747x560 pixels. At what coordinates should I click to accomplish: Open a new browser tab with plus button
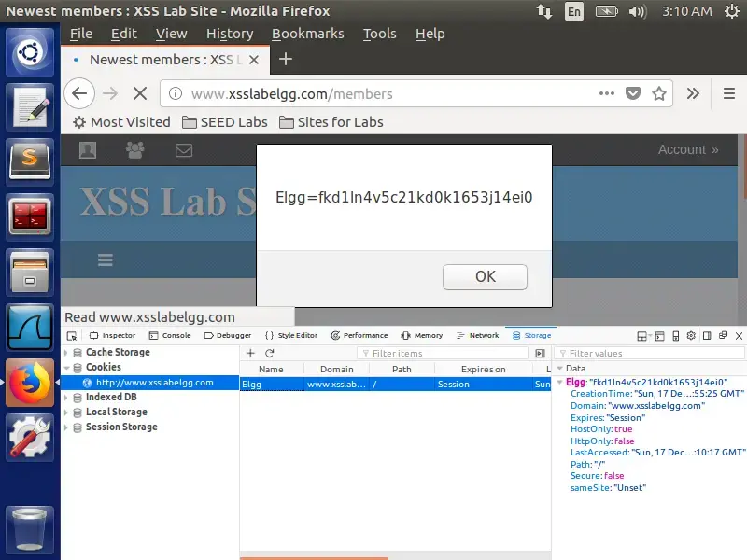pyautogui.click(x=286, y=60)
